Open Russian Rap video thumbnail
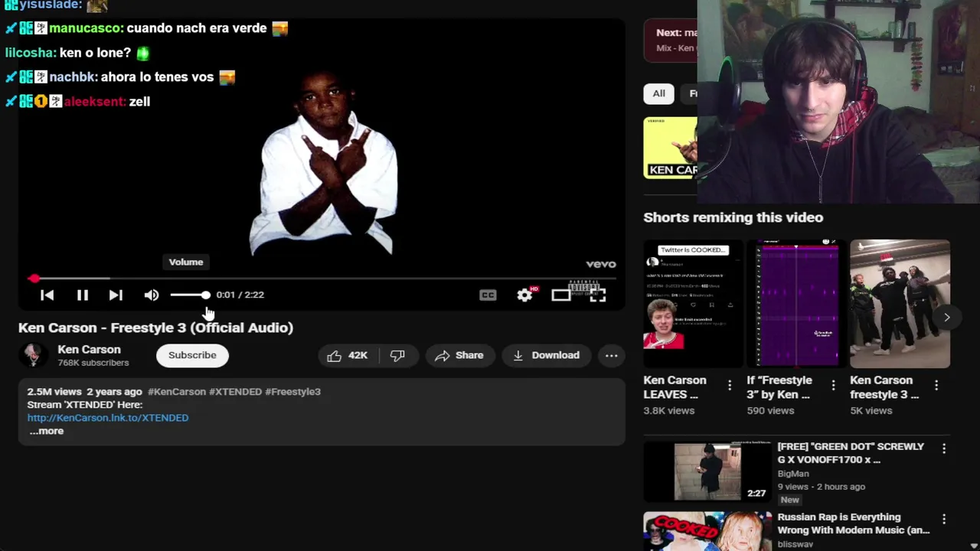This screenshot has height=551, width=980. 707,531
